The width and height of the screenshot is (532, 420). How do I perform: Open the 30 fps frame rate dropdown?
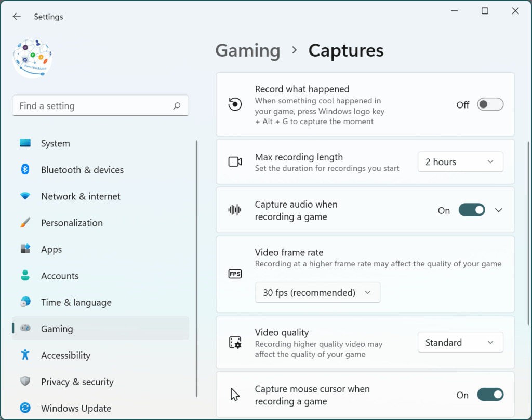(x=317, y=292)
